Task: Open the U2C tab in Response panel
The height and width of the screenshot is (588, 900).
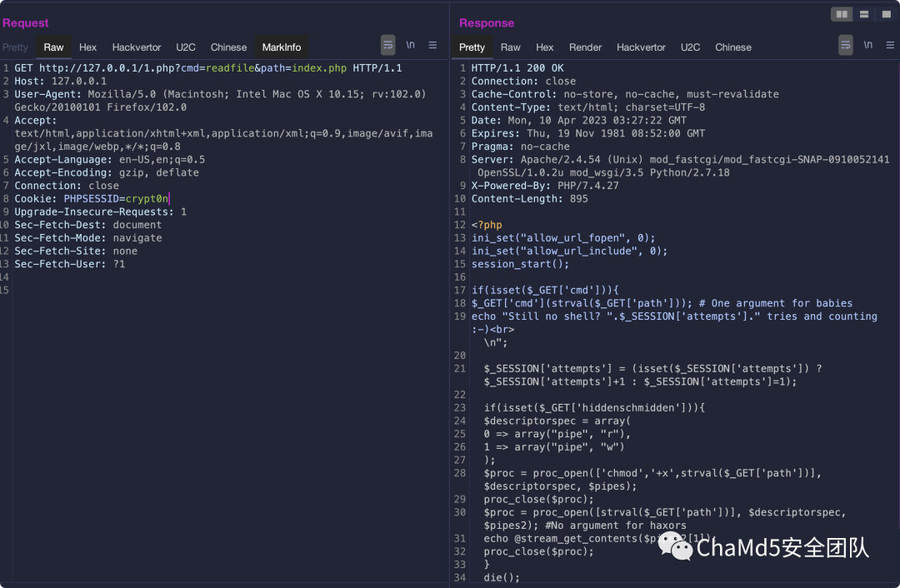Action: coord(691,47)
